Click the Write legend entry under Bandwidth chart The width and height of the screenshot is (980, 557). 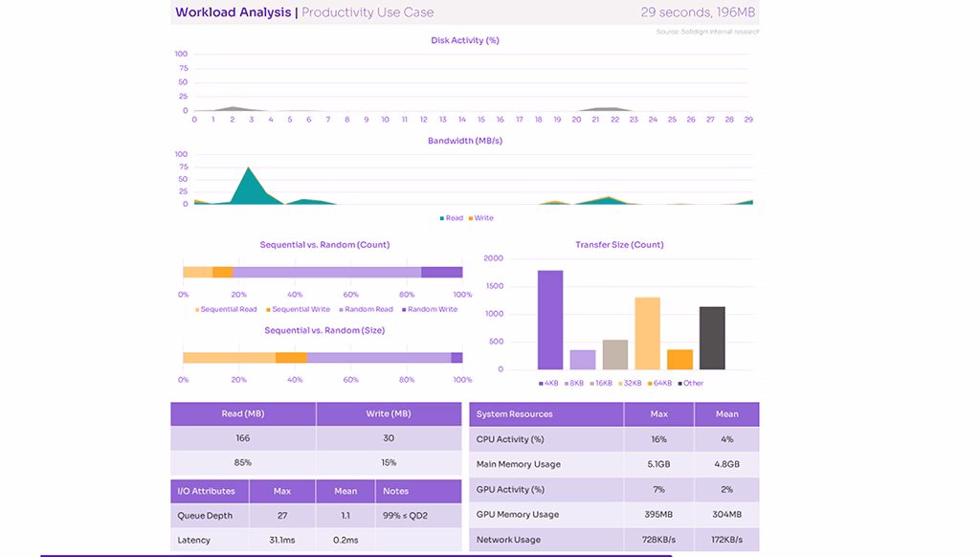coord(480,218)
